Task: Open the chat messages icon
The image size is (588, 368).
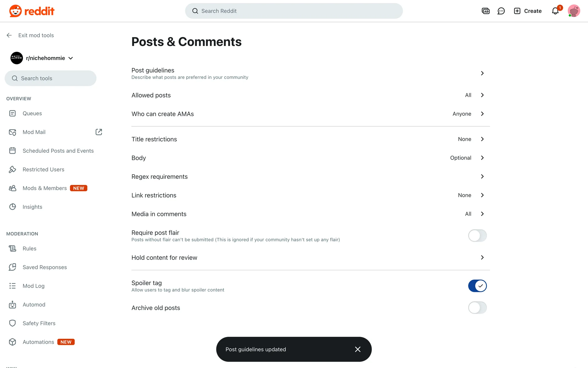Action: pyautogui.click(x=501, y=11)
